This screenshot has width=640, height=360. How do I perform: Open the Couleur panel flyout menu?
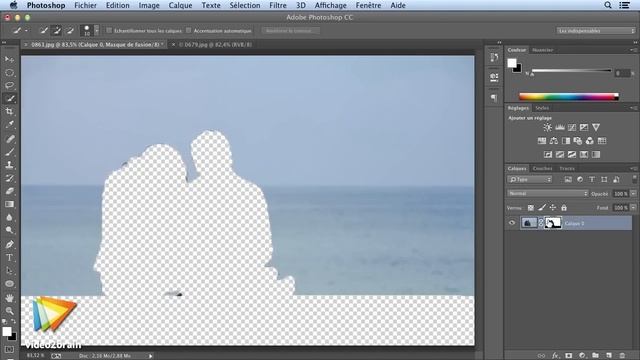click(x=633, y=50)
